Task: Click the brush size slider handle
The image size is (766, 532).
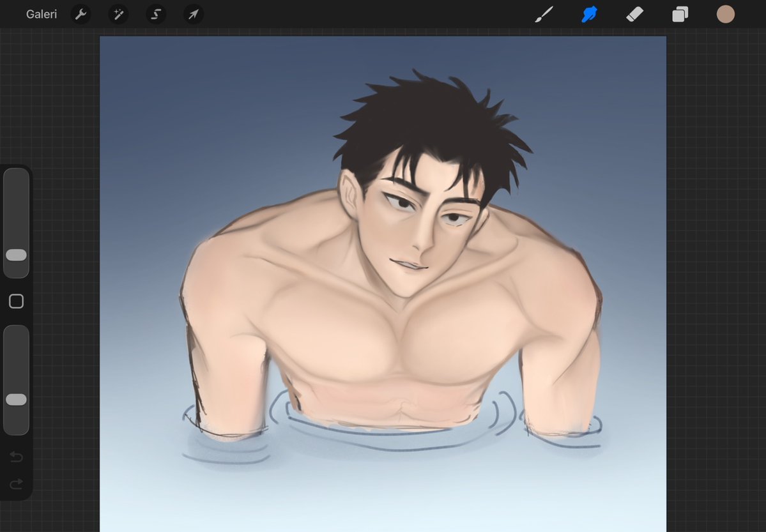Action: [16, 255]
